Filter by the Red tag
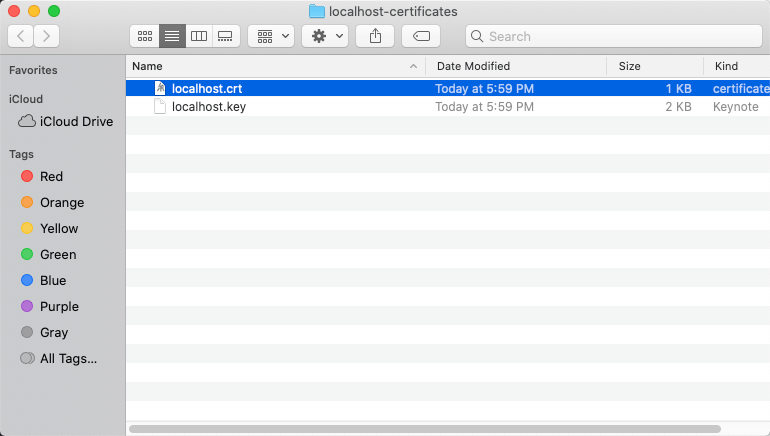The image size is (770, 436). pyautogui.click(x=42, y=176)
